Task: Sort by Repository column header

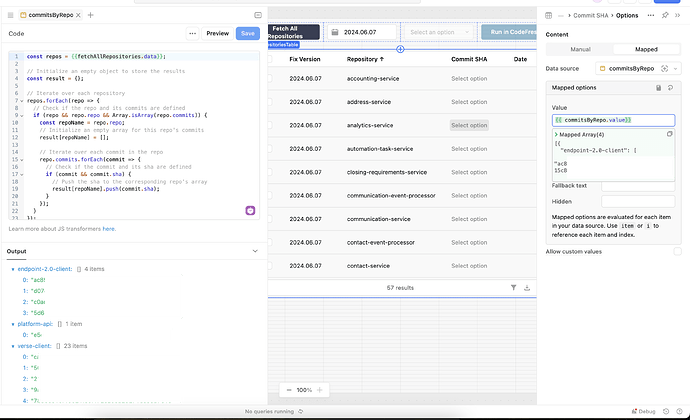Action: tap(365, 59)
